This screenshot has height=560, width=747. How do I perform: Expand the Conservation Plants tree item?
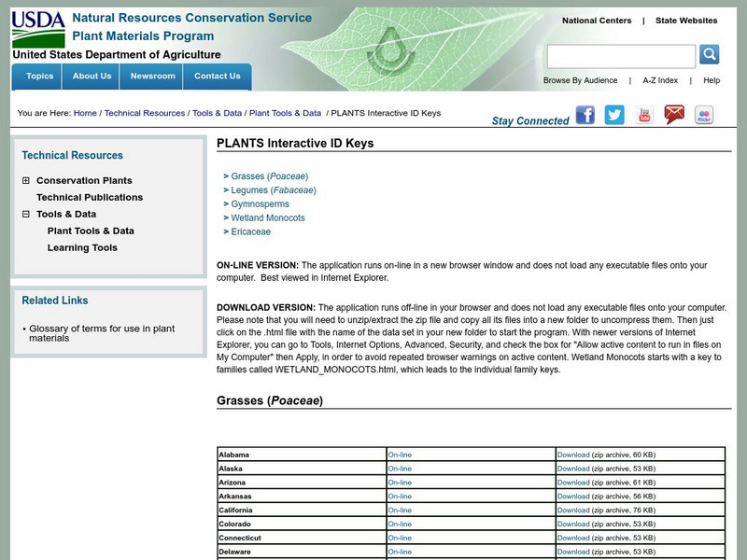[x=26, y=180]
